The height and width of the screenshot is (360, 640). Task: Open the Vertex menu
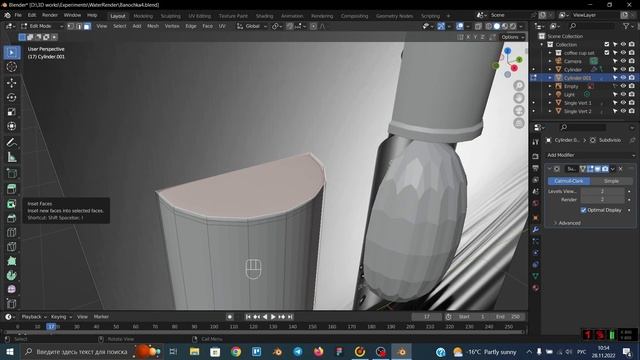point(172,26)
